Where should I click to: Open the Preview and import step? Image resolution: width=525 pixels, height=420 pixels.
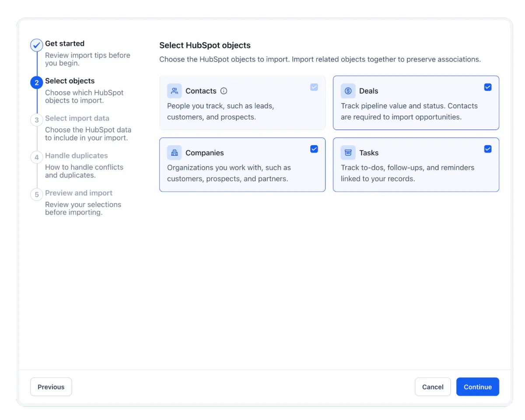(79, 193)
